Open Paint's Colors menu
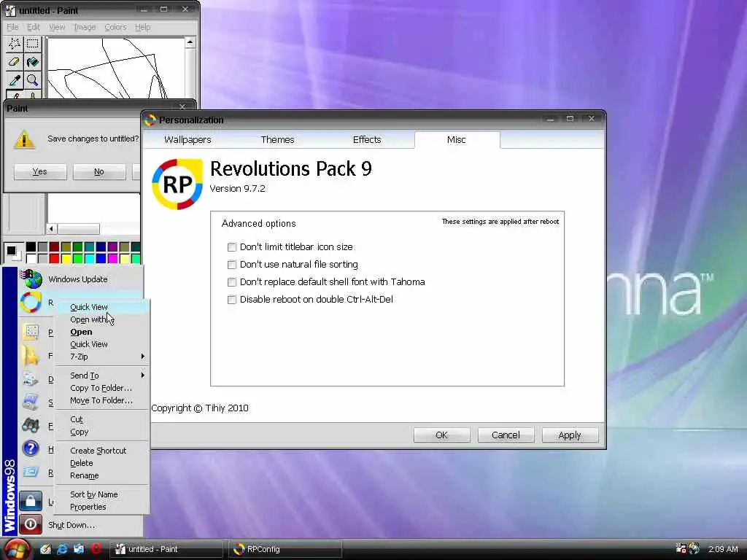 pos(115,27)
